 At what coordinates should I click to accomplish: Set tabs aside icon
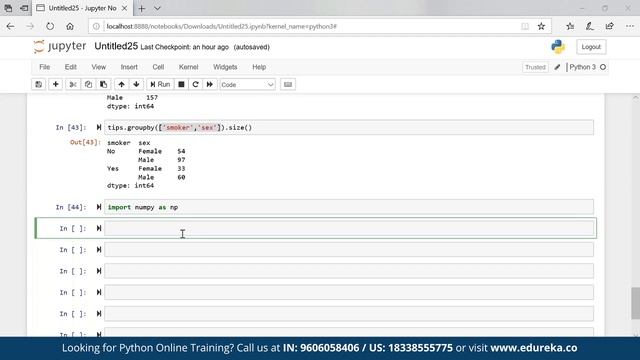coord(24,8)
